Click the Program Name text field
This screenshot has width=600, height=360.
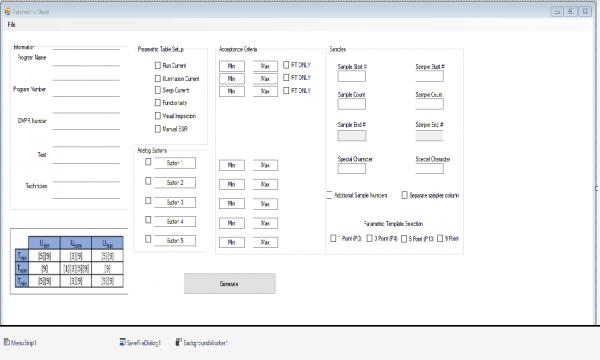(x=86, y=58)
